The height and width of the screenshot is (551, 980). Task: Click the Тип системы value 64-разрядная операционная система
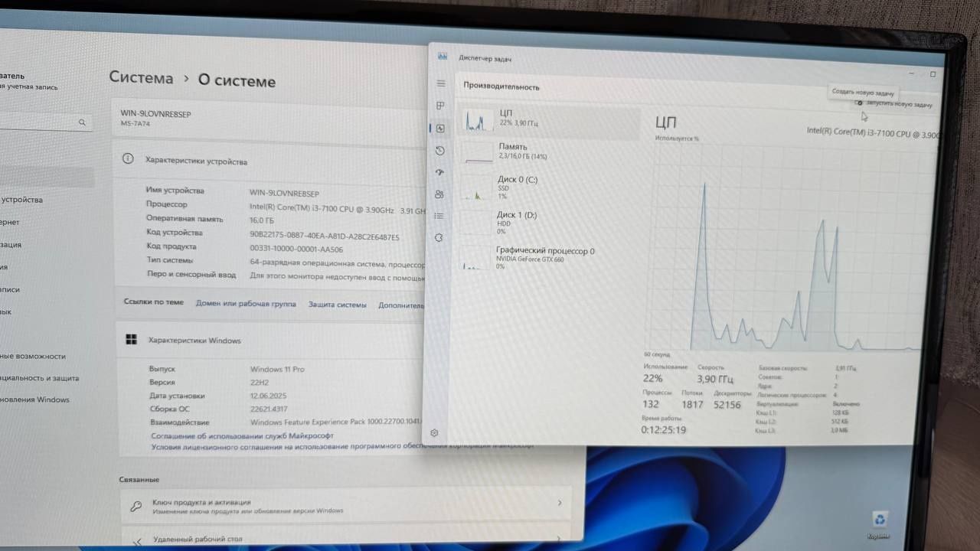click(338, 262)
